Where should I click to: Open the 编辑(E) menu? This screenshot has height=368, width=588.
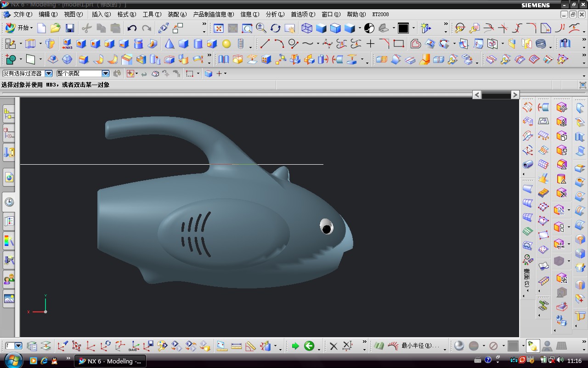coord(48,14)
